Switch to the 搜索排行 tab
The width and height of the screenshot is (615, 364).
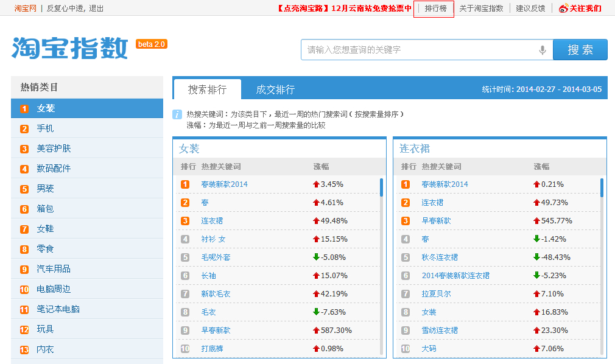207,89
